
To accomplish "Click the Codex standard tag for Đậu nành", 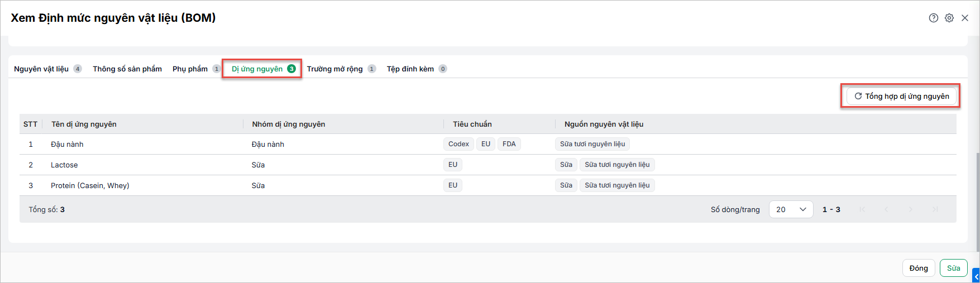I will click(458, 144).
